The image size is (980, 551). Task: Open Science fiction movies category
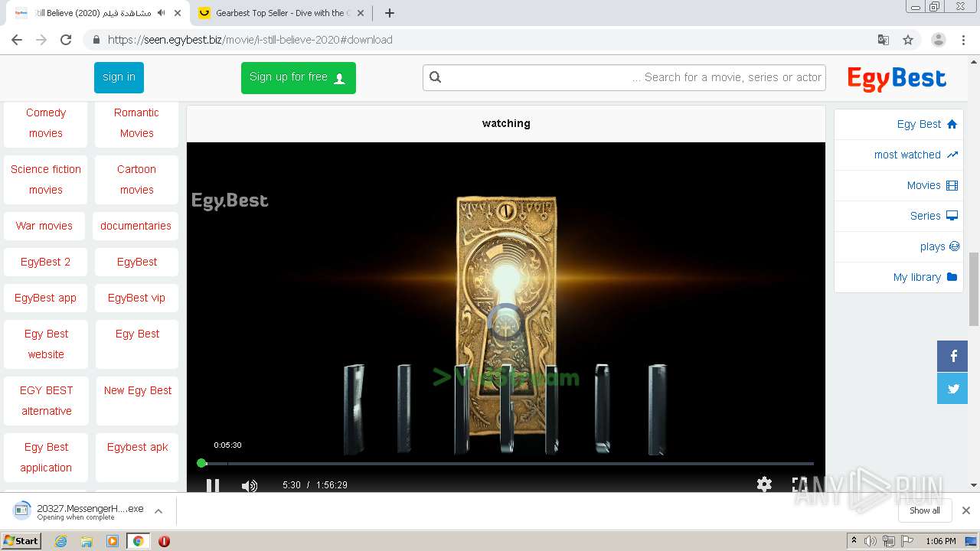[x=46, y=179]
